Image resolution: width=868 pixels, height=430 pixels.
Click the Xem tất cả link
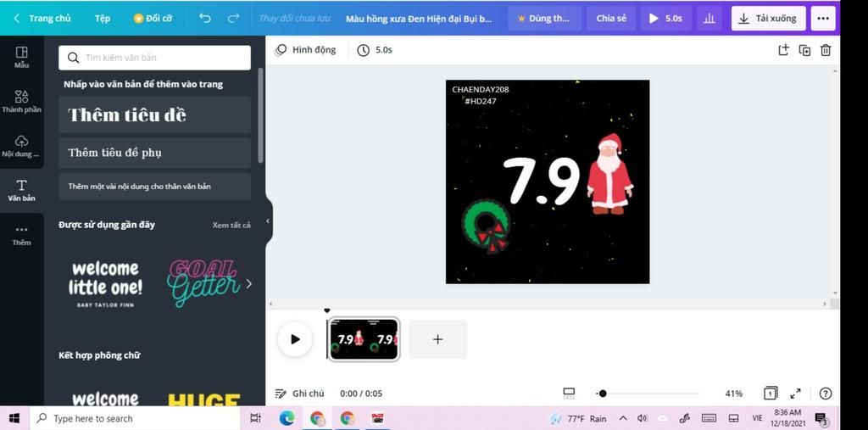pyautogui.click(x=231, y=225)
